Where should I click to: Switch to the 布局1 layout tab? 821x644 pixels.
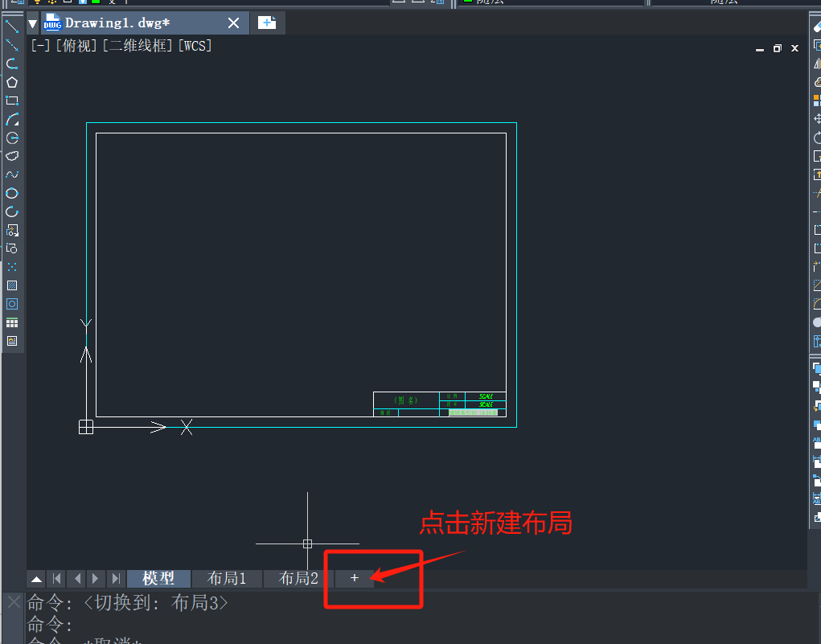(x=227, y=578)
